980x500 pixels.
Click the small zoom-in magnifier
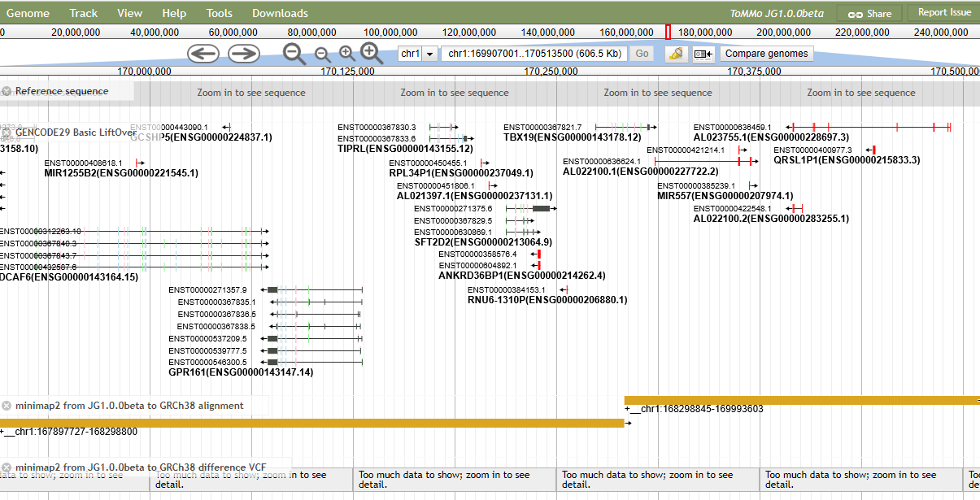pos(347,54)
